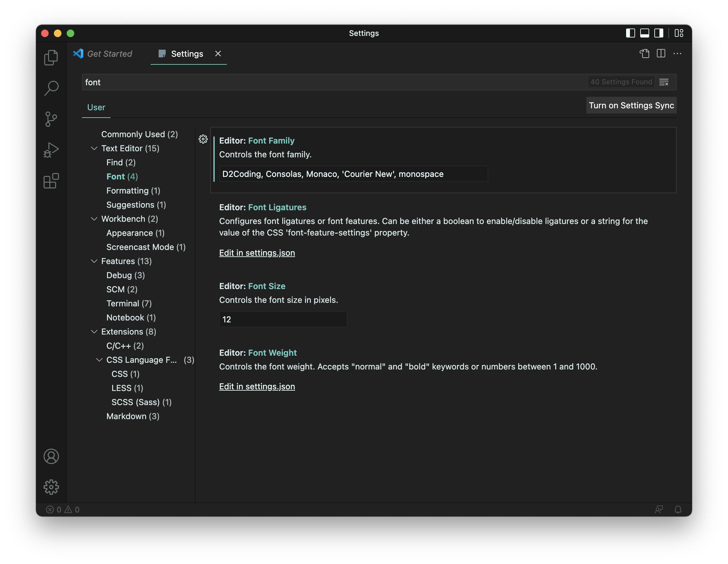728x564 pixels.
Task: Click Edit in settings.json under Font Ligatures
Action: [257, 253]
